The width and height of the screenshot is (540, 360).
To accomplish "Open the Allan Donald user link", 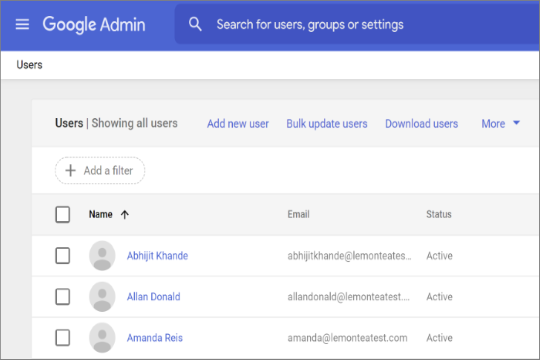I will click(x=154, y=297).
